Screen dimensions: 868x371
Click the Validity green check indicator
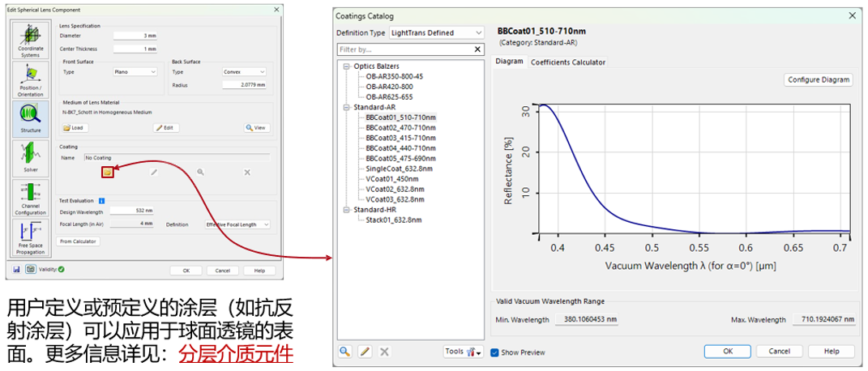click(61, 269)
